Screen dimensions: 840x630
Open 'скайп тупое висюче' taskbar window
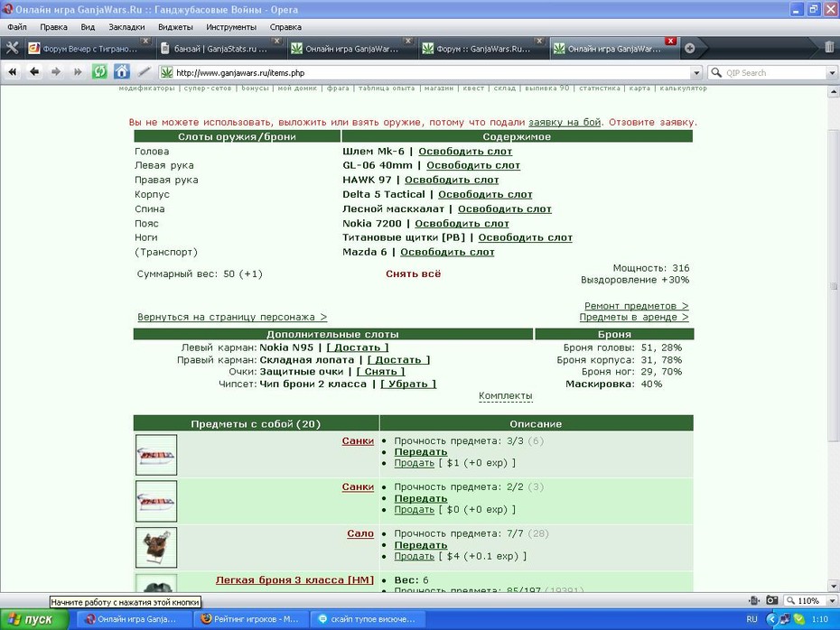pyautogui.click(x=367, y=619)
